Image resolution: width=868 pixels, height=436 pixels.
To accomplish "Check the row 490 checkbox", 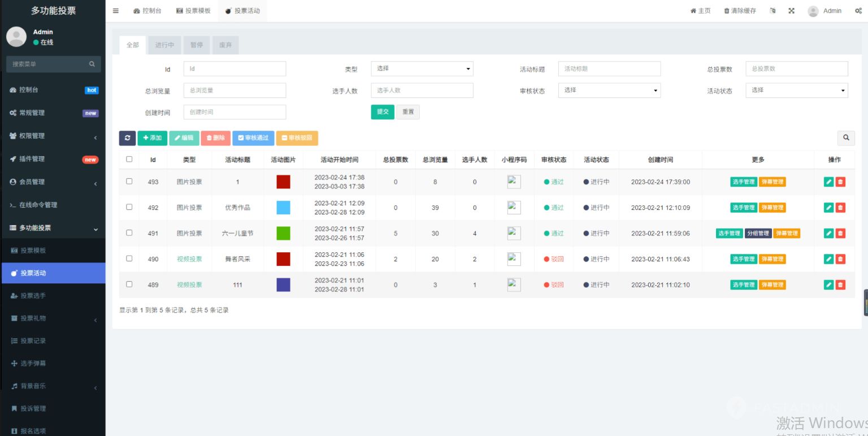I will (129, 258).
